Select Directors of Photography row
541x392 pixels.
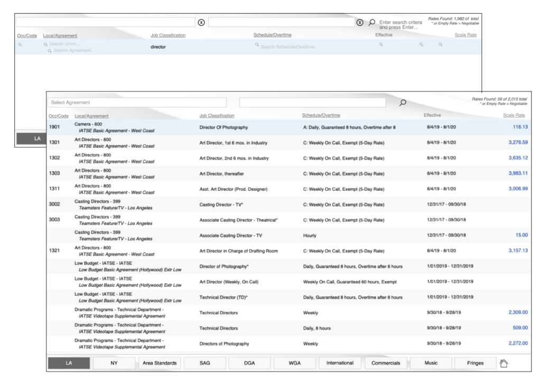(289, 344)
